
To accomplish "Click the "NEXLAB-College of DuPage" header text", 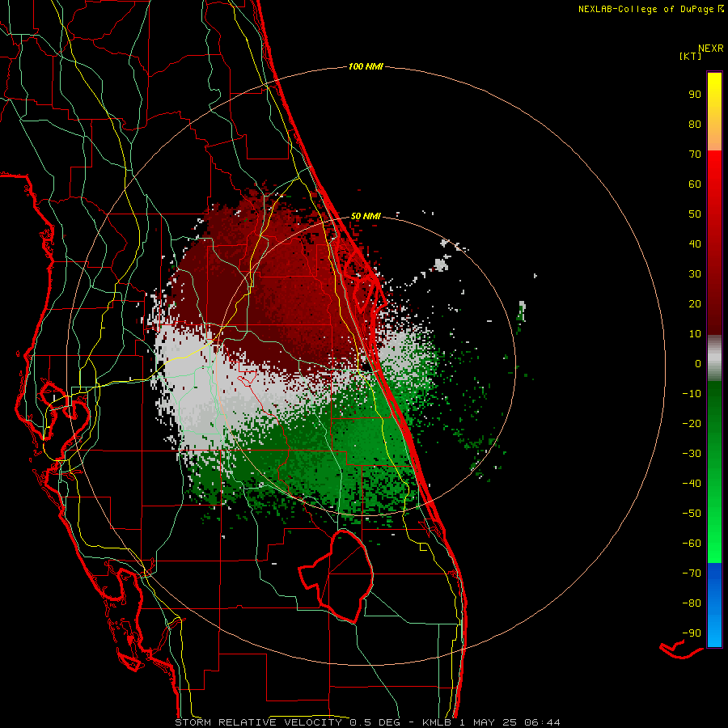I will coord(648,9).
